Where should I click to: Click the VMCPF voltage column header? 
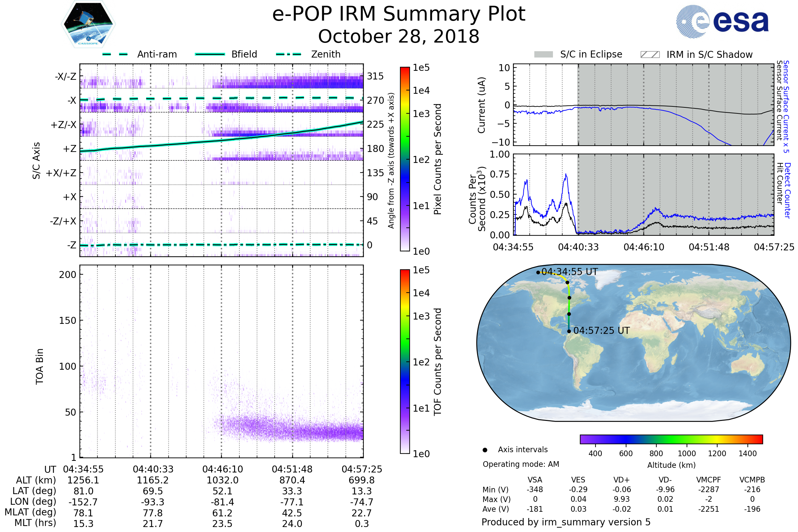[709, 480]
